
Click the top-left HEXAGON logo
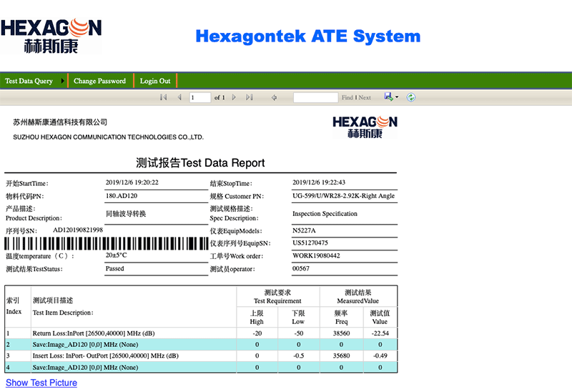(51, 36)
